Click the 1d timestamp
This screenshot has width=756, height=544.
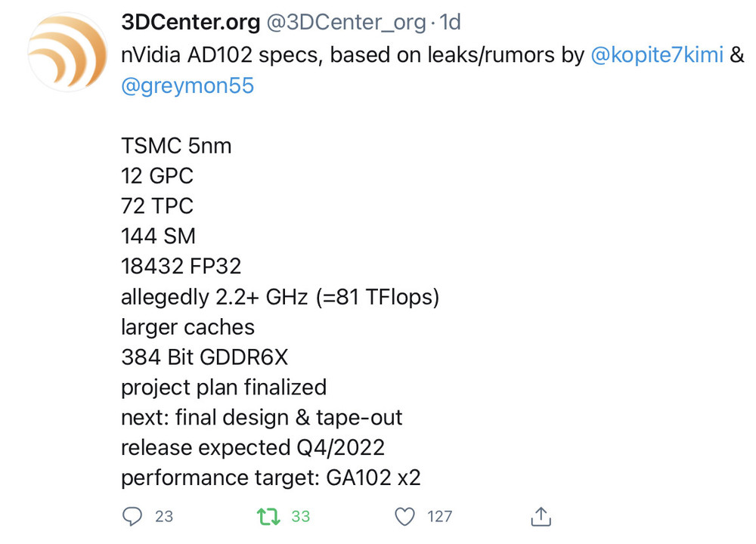(451, 23)
